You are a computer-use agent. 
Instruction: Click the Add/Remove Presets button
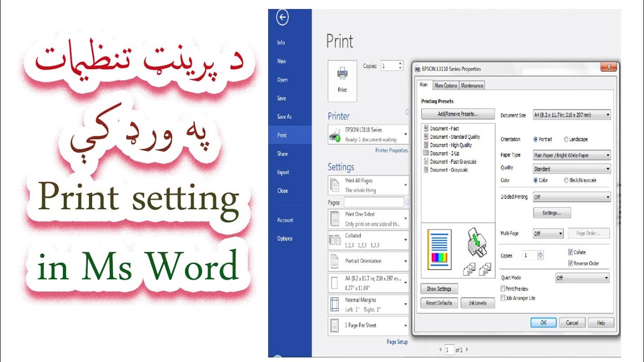point(458,114)
